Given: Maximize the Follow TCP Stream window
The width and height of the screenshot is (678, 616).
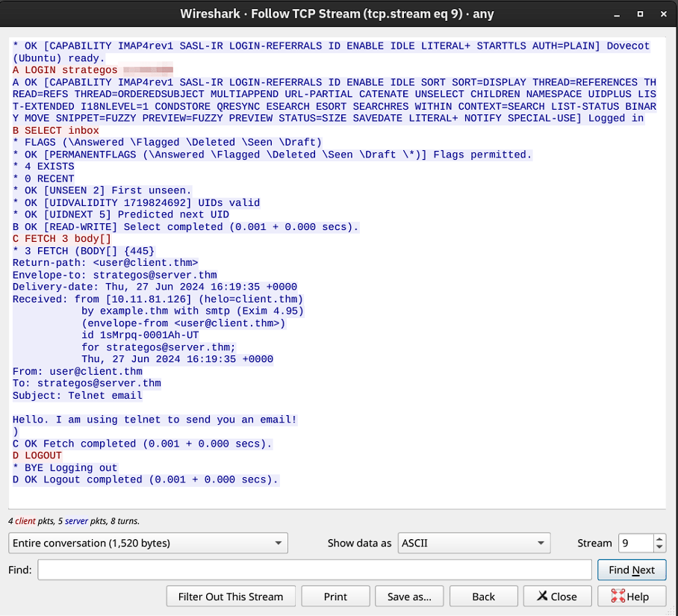Looking at the screenshot, I should point(641,14).
